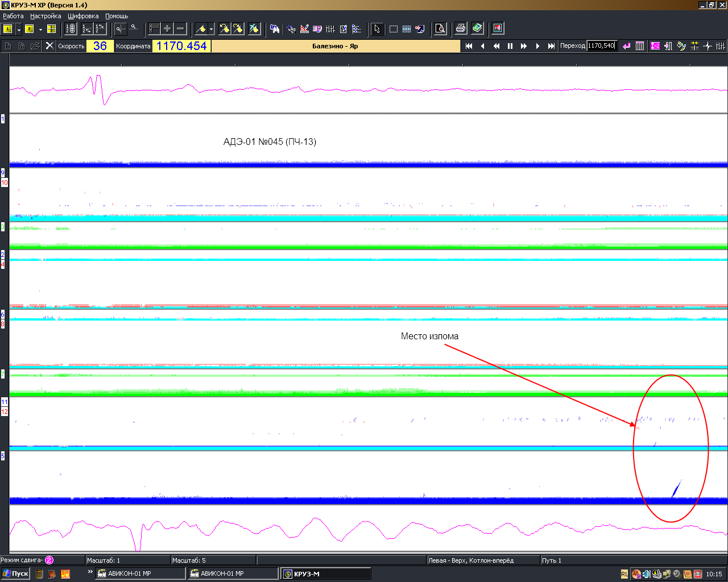Open the Шифровка menu

pyautogui.click(x=83, y=16)
